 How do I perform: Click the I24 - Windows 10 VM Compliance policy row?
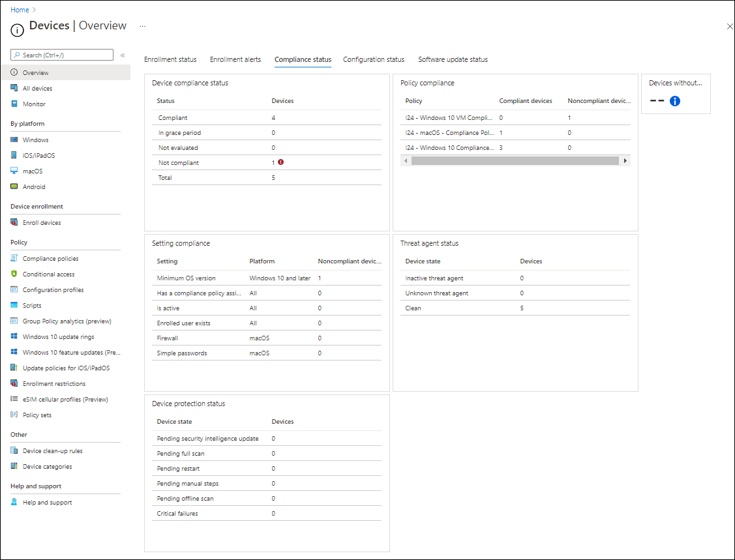516,117
